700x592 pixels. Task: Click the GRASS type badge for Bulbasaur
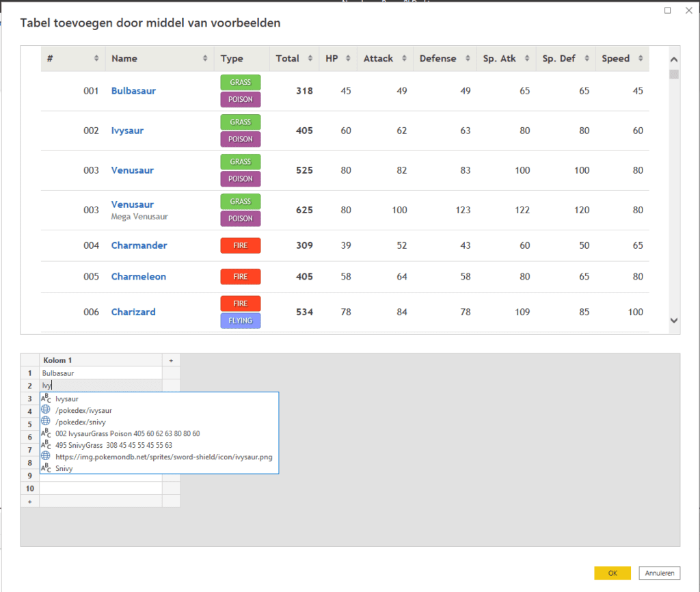(x=241, y=82)
